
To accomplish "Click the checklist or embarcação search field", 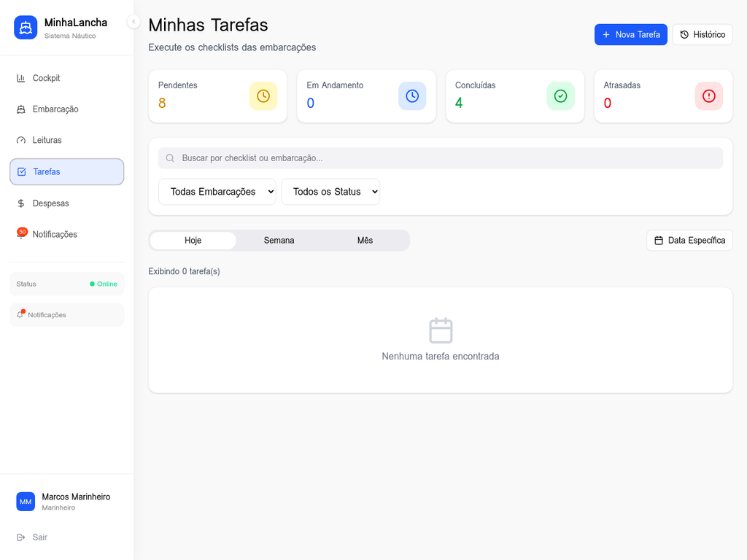I will pyautogui.click(x=441, y=158).
